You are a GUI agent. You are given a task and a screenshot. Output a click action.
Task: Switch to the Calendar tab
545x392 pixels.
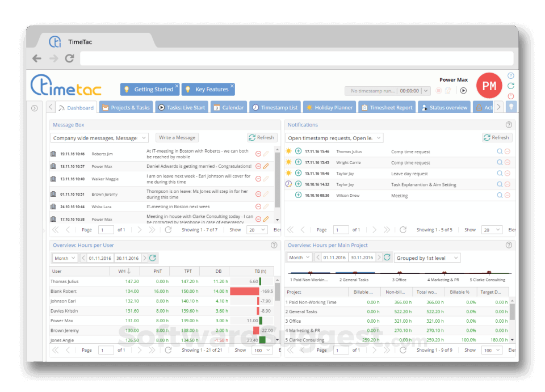tap(228, 107)
